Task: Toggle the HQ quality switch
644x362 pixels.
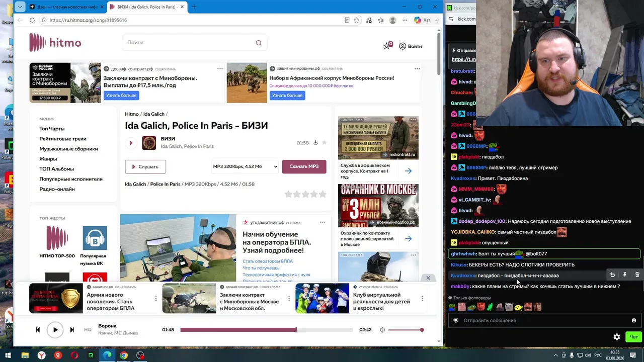Action: (88, 330)
